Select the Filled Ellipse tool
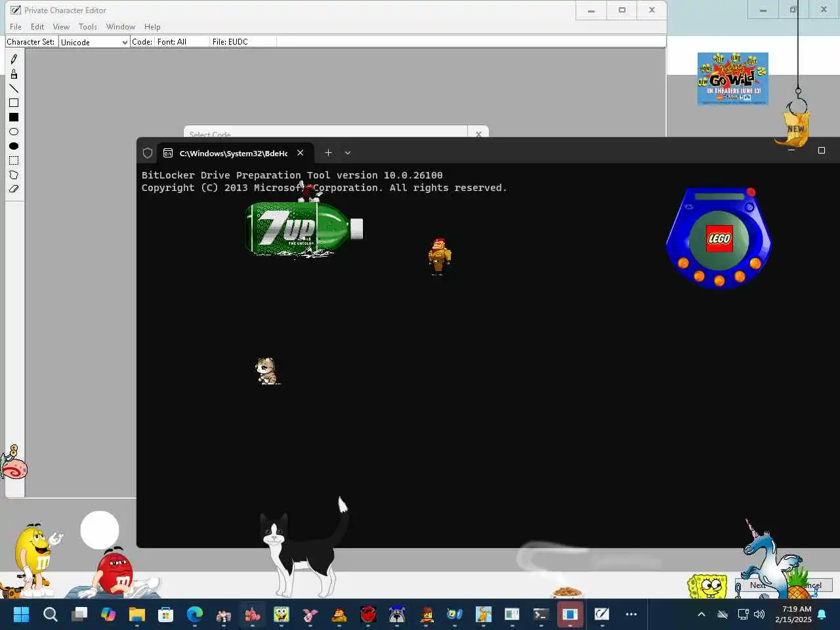 click(14, 146)
